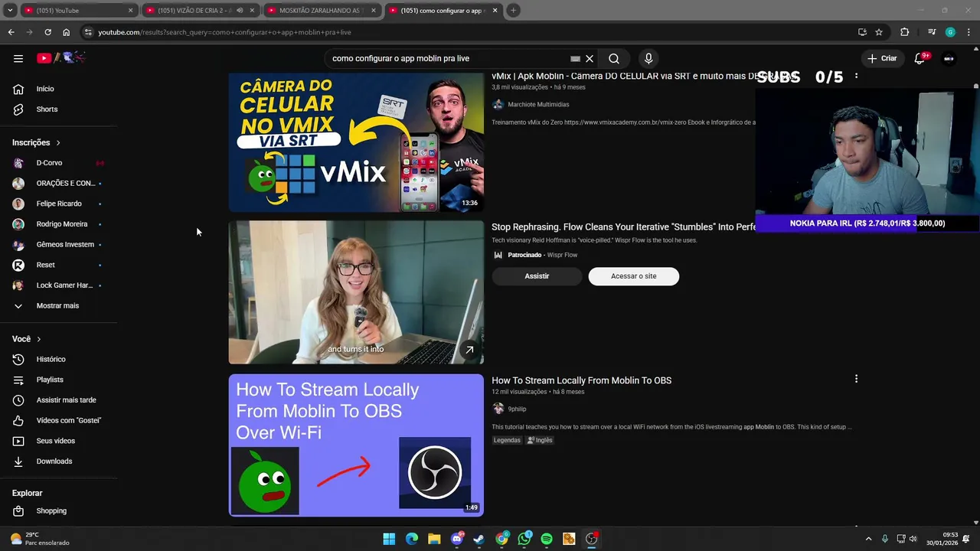Click the search magnifier button
This screenshot has width=980, height=551.
tap(614, 58)
